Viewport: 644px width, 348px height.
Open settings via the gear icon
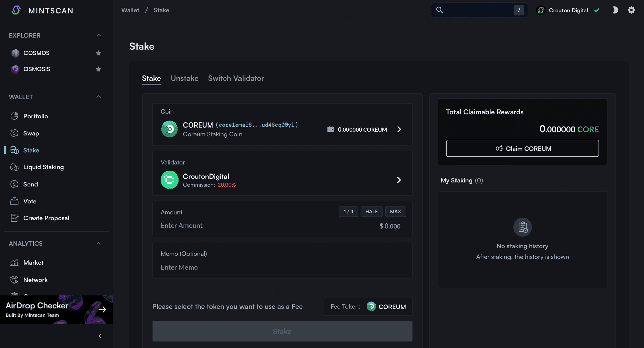(x=631, y=10)
